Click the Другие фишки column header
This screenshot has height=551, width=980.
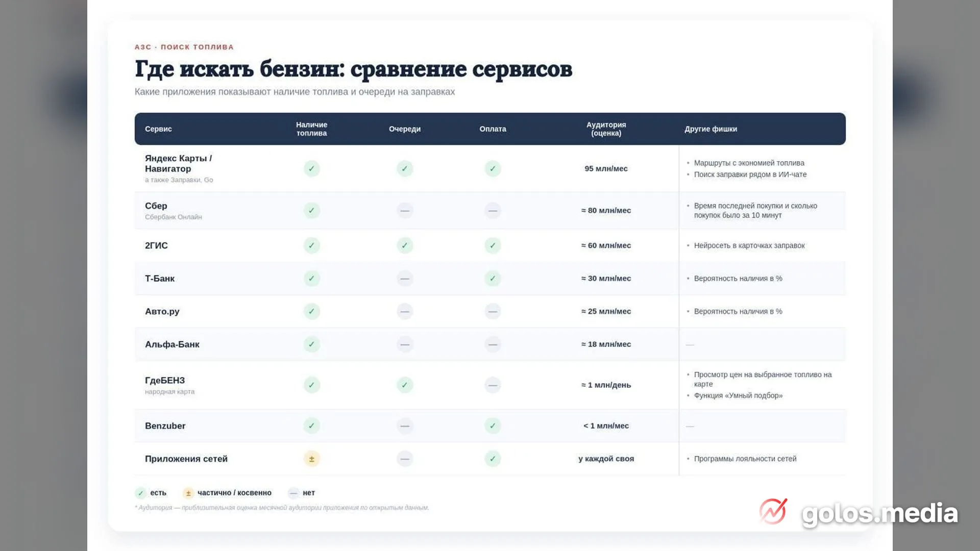[x=710, y=129]
